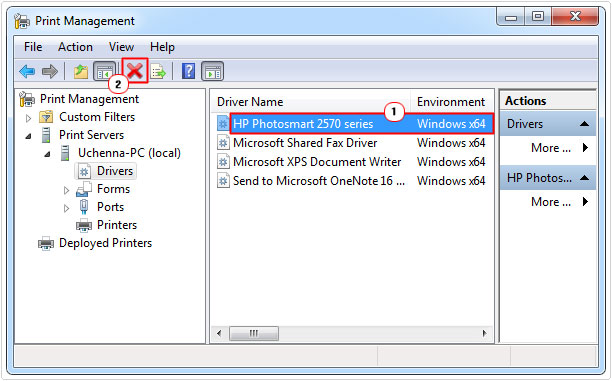Screen dimensions: 612x381
Task: Collapse the Print Servers tree node
Action: pyautogui.click(x=28, y=136)
